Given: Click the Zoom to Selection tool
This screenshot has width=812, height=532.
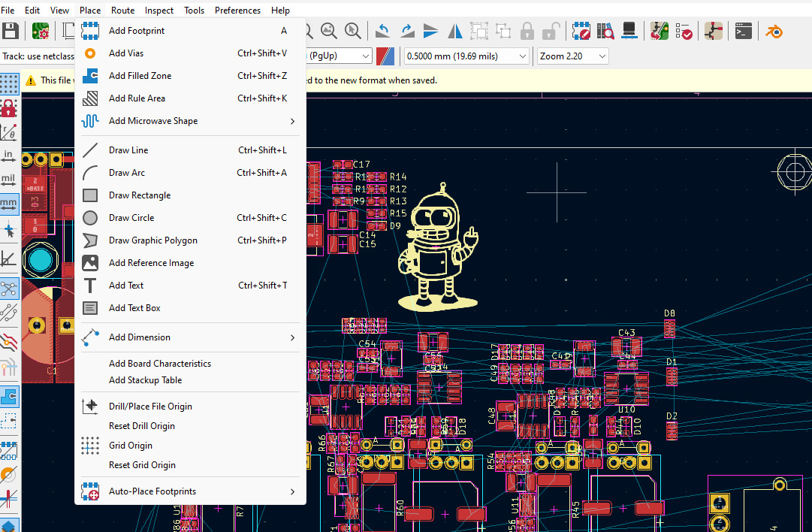Looking at the screenshot, I should (x=352, y=31).
